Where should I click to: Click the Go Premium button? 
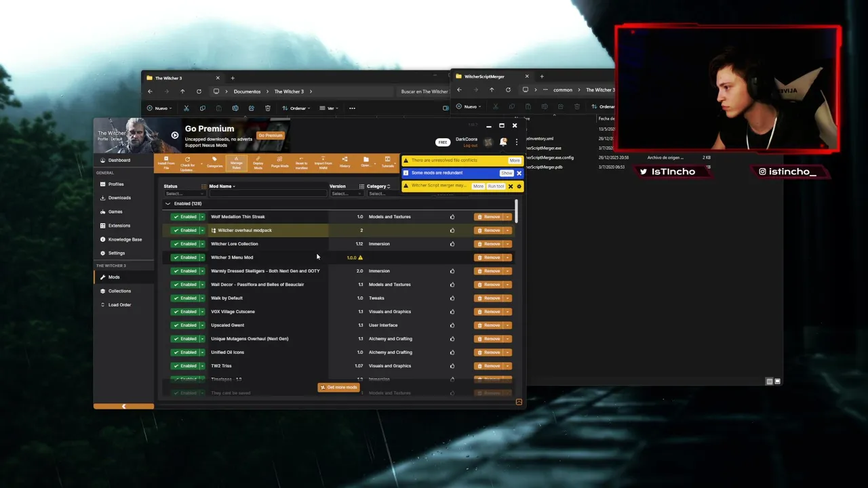(270, 136)
